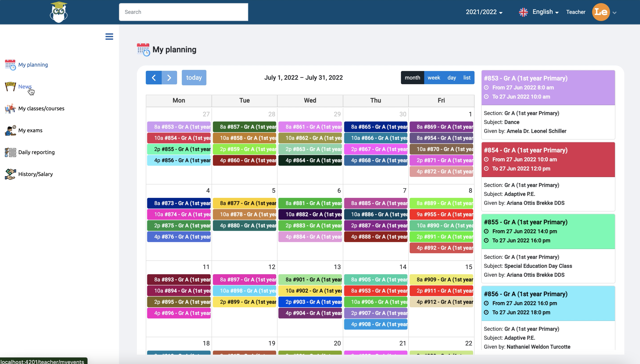This screenshot has width=640, height=364.
Task: Go to next month with right arrow
Action: click(x=169, y=77)
